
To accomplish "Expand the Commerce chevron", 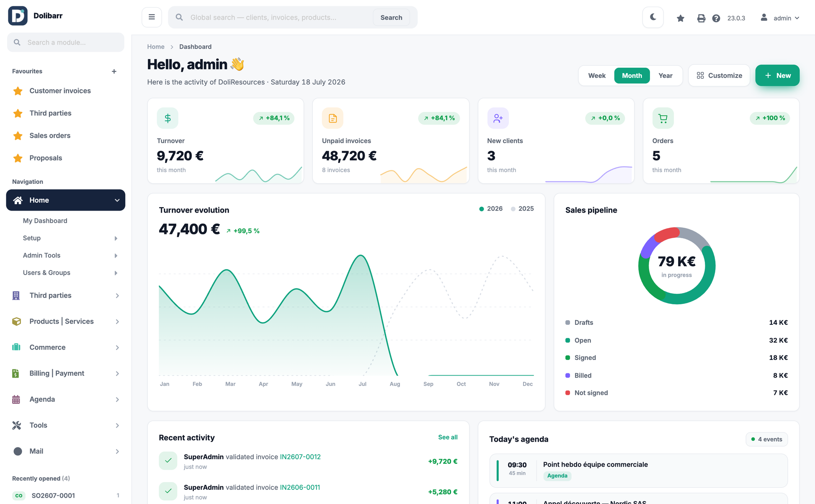I will (x=117, y=347).
